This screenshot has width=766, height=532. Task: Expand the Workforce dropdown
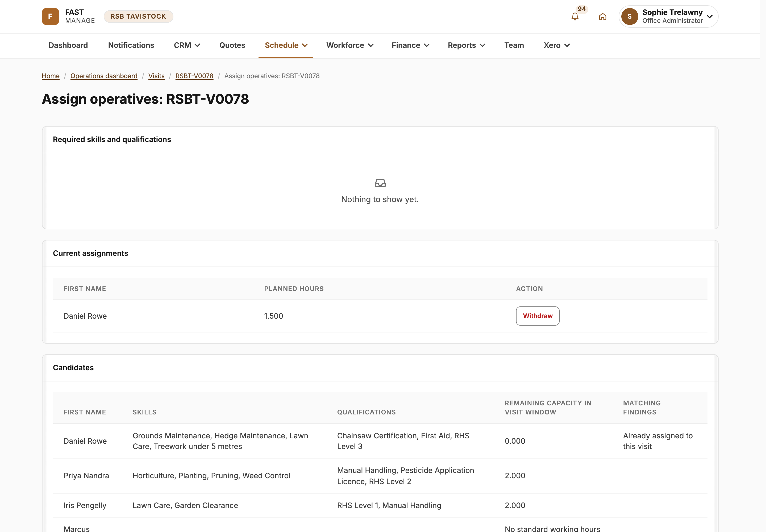pyautogui.click(x=350, y=45)
